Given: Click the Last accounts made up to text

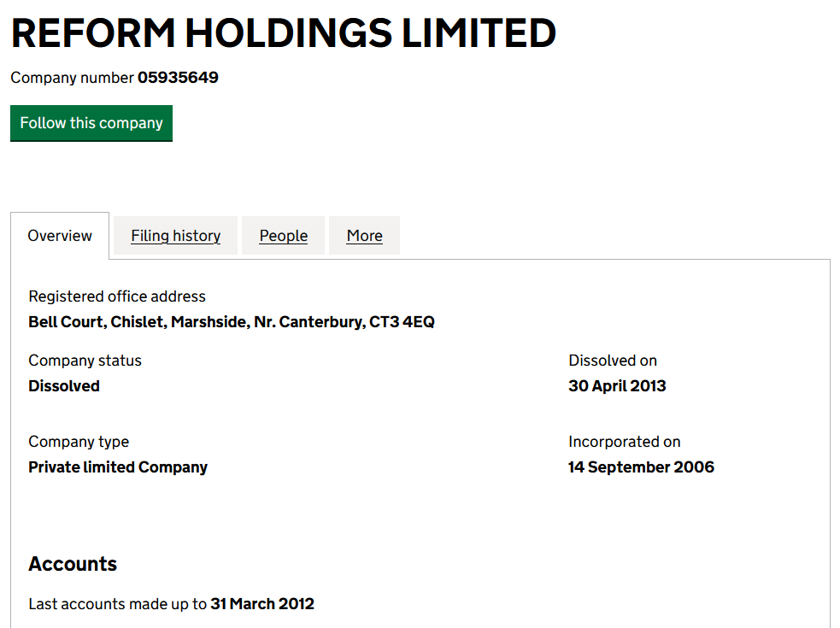Looking at the screenshot, I should click(x=117, y=604).
